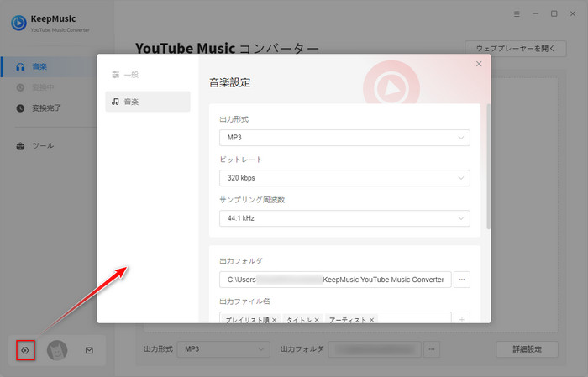Add filename tag with plus button
588x377 pixels.
(x=462, y=319)
